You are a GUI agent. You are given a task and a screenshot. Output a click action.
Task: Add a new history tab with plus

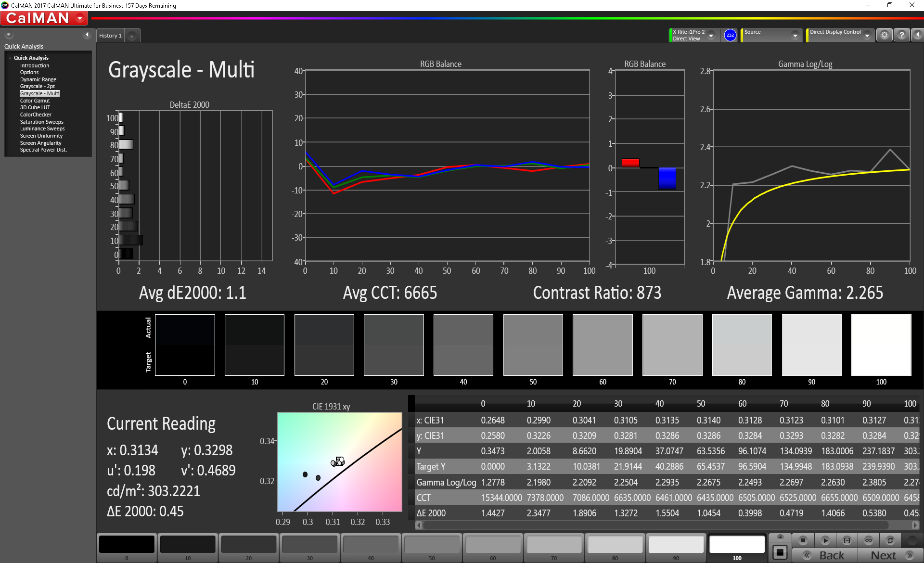[x=132, y=36]
